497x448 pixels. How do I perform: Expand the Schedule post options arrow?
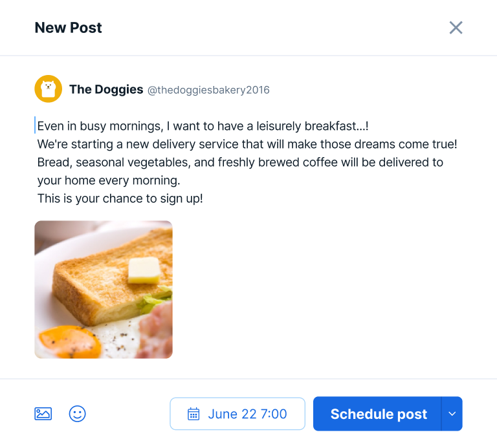point(452,414)
